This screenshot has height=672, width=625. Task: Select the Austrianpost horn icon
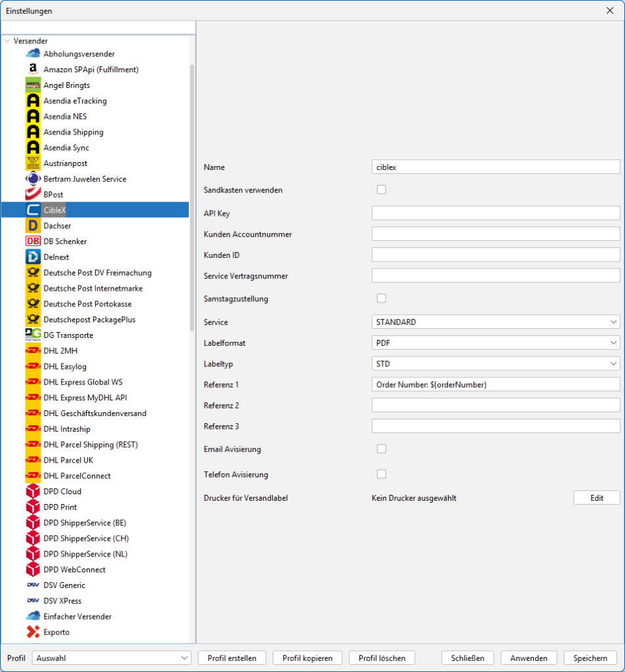click(33, 163)
